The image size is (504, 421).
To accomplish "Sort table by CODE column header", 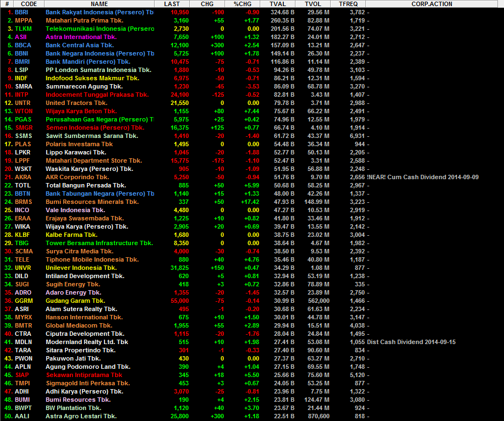I will click(29, 4).
